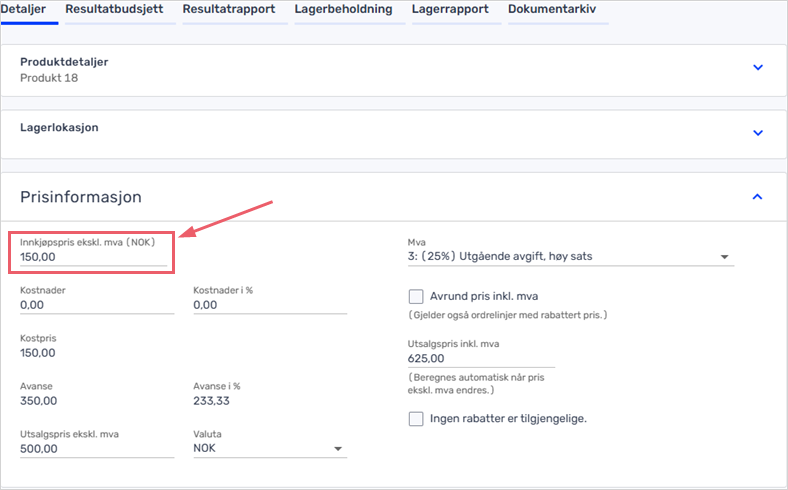Open the Valuta NOK dropdown

coord(270,448)
